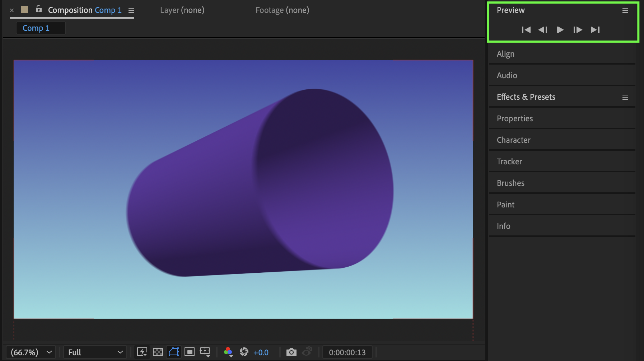Take a snapshot with the camera icon
The width and height of the screenshot is (644, 361).
coord(291,352)
